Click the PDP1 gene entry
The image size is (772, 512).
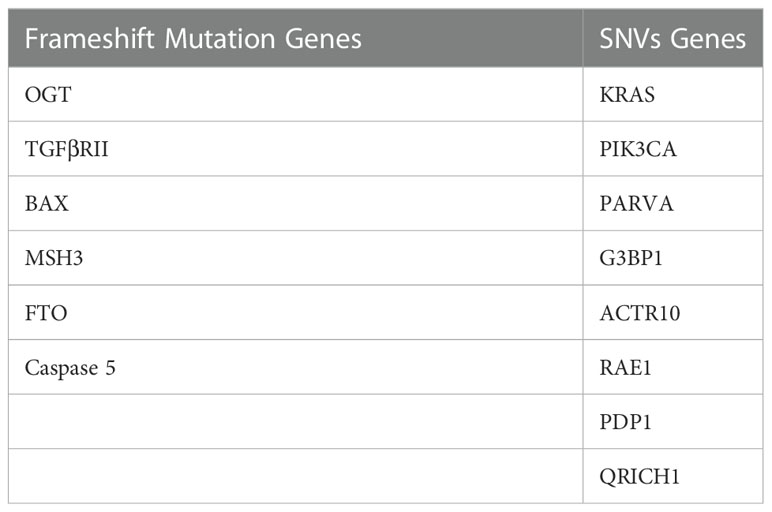click(x=625, y=422)
